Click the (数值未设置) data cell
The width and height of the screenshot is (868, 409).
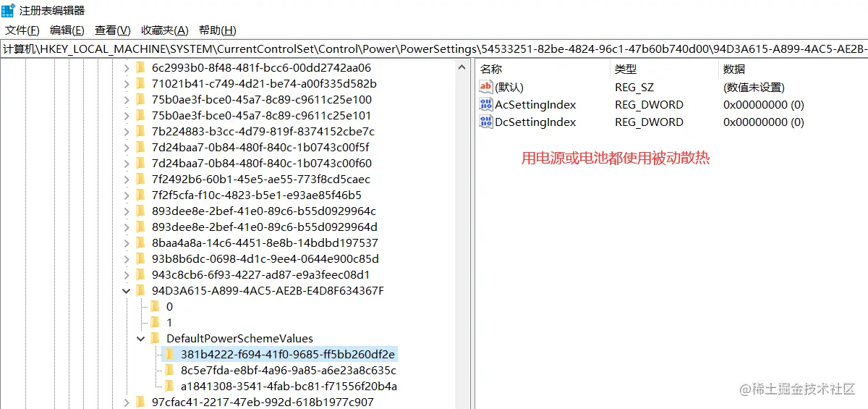(x=754, y=87)
